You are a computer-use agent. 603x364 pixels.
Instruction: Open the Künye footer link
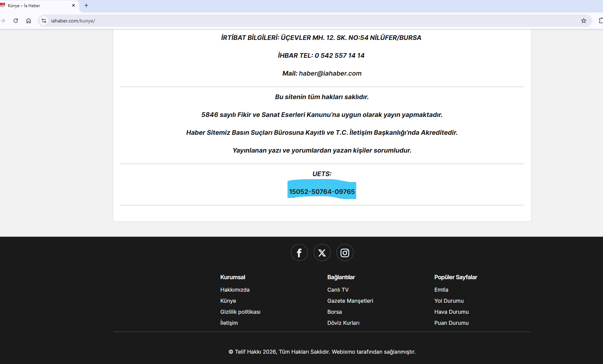click(228, 301)
